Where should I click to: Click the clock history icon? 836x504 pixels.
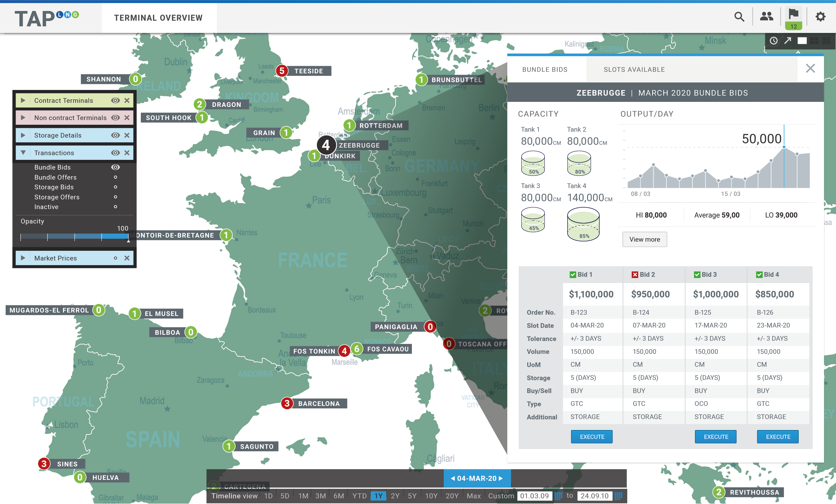pyautogui.click(x=773, y=41)
